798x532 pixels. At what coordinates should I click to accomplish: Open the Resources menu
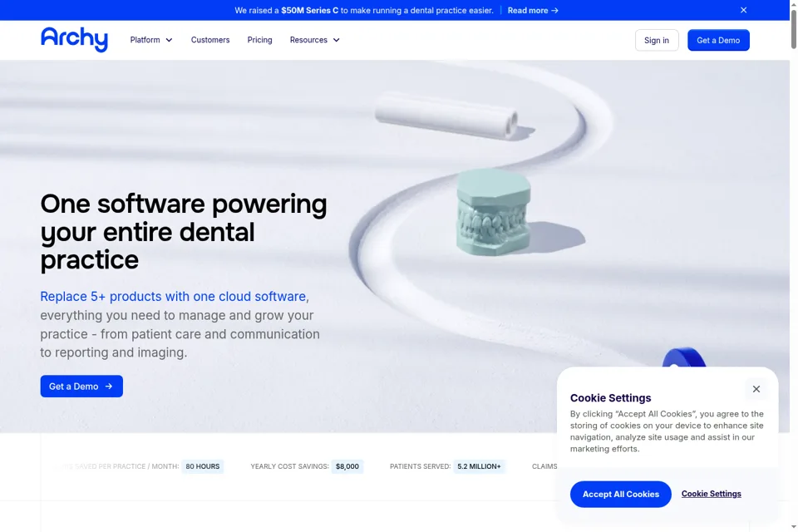[x=314, y=40]
